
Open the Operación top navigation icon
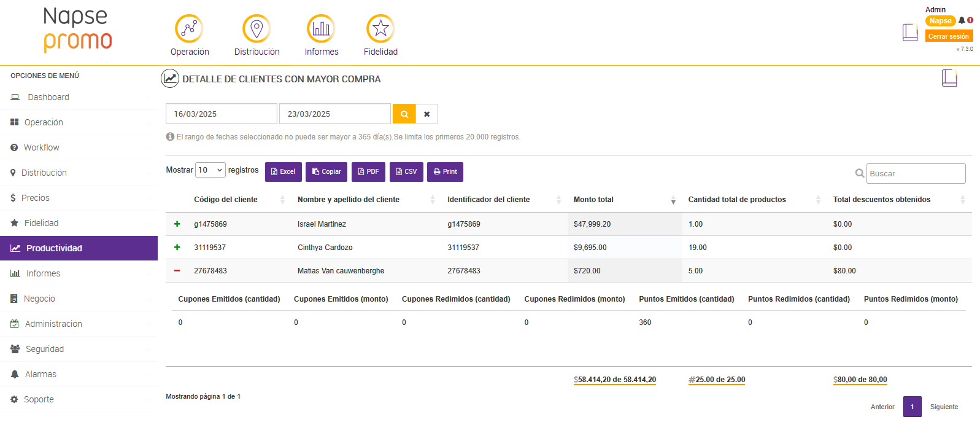tap(189, 29)
